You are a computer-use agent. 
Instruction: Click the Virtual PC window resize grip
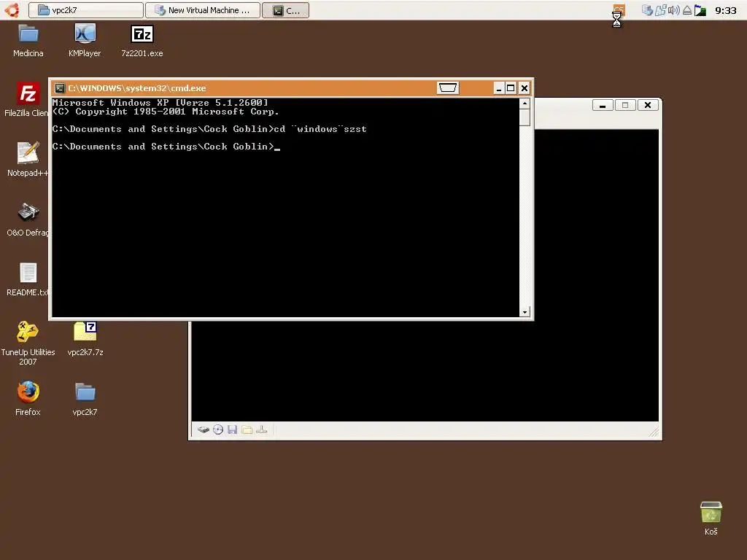click(654, 432)
